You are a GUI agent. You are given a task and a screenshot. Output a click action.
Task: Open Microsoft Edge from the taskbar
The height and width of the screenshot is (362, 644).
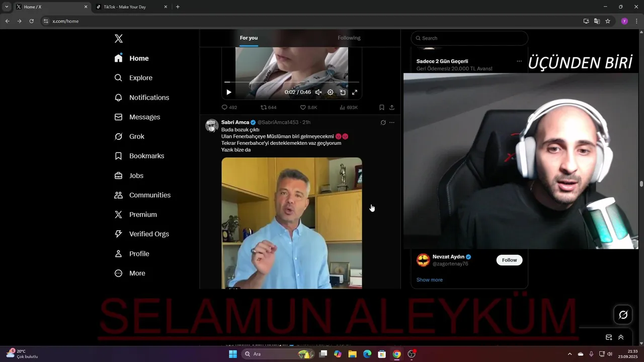[367, 354]
